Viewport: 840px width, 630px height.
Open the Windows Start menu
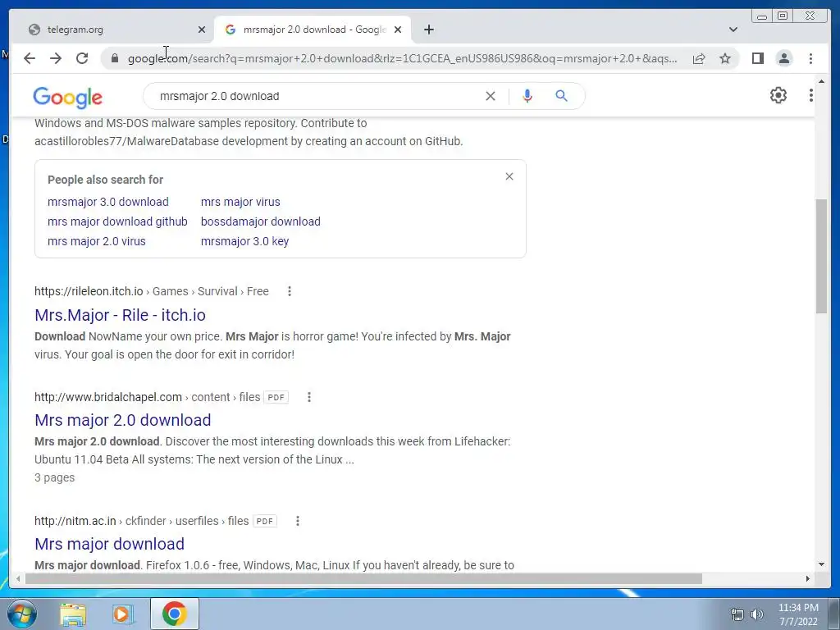click(21, 614)
